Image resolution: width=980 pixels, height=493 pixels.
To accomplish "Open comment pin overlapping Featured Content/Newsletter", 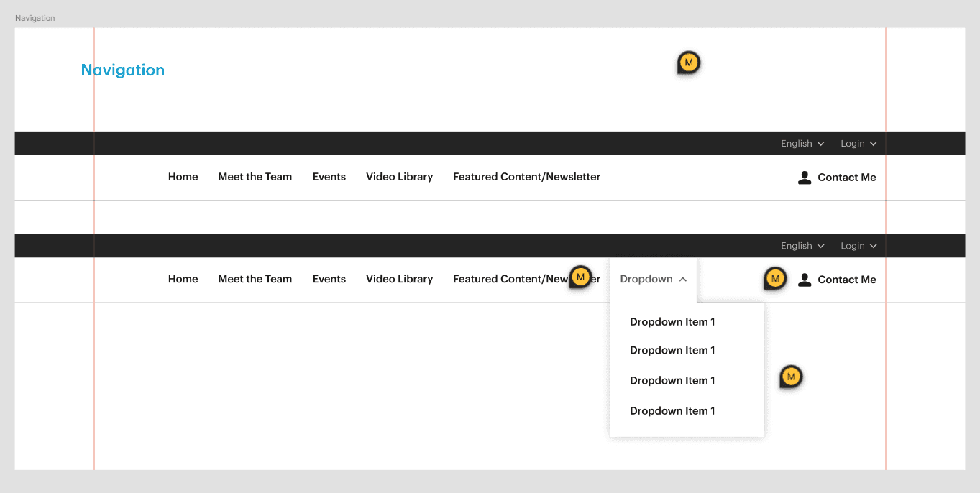I will click(x=580, y=277).
